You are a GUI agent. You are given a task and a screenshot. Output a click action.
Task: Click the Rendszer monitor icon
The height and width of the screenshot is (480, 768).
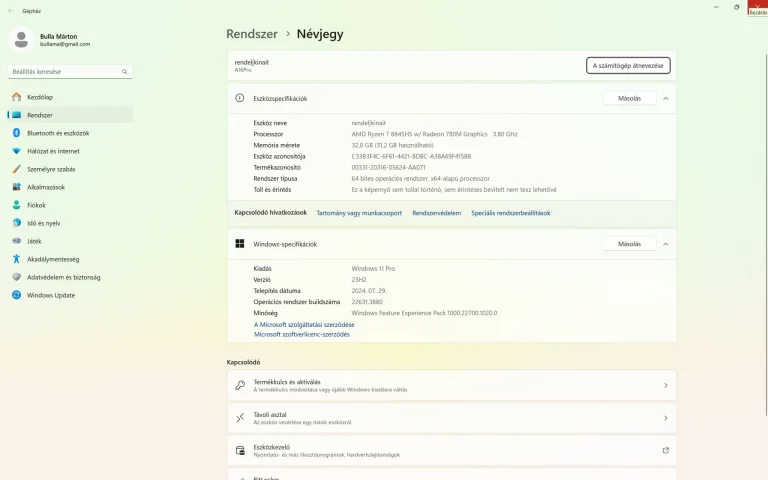[x=17, y=115]
